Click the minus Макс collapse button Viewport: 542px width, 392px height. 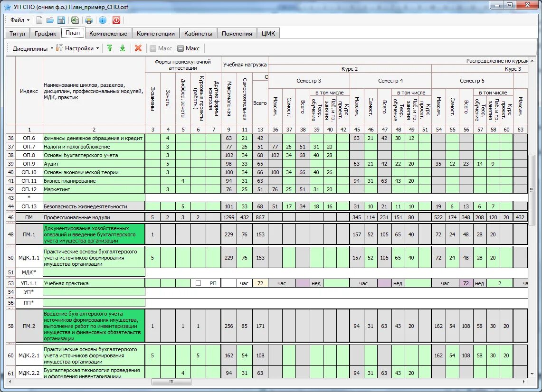coord(189,48)
